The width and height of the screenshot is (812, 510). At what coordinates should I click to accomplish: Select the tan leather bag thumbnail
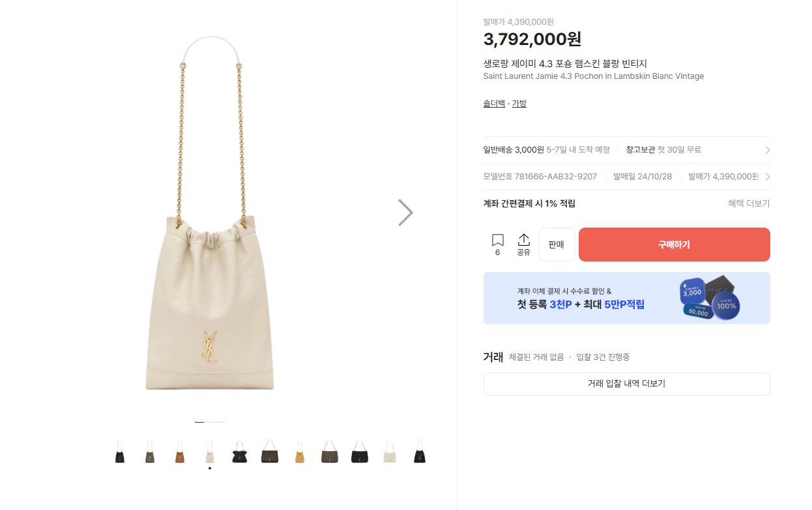(179, 452)
